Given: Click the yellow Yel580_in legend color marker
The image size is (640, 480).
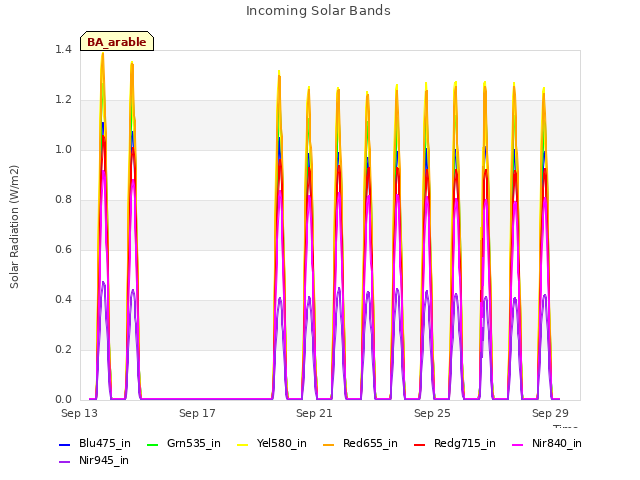Looking at the screenshot, I should (242, 444).
